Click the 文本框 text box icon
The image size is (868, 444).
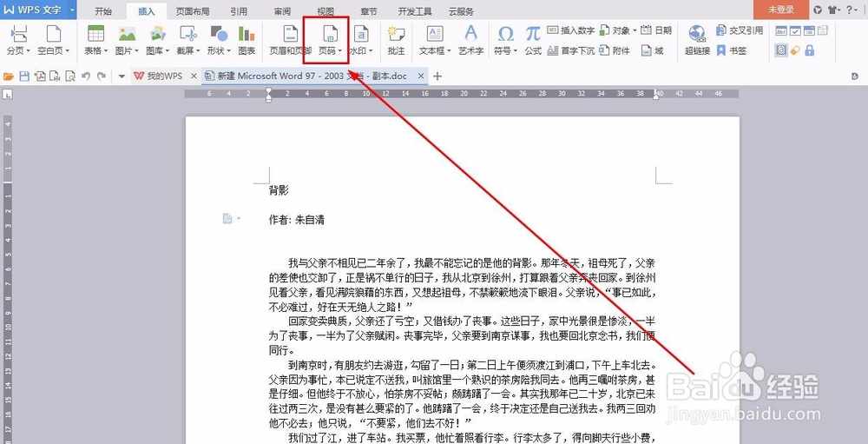tap(435, 33)
